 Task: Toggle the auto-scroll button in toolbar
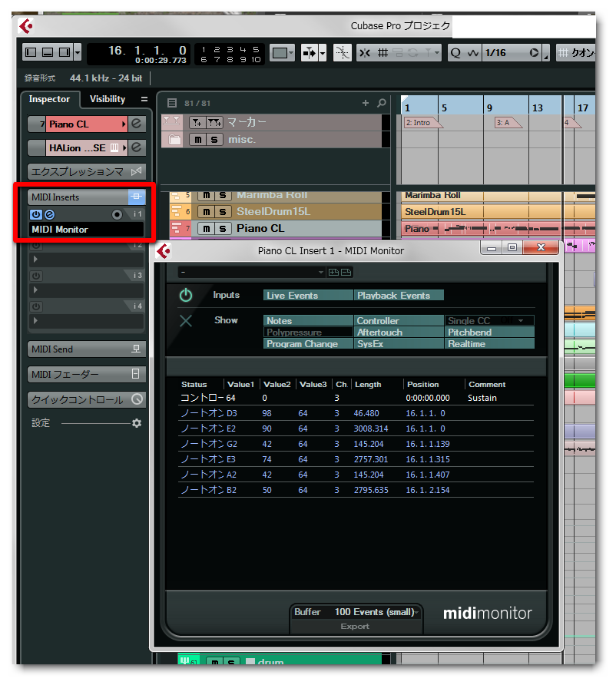click(x=310, y=53)
